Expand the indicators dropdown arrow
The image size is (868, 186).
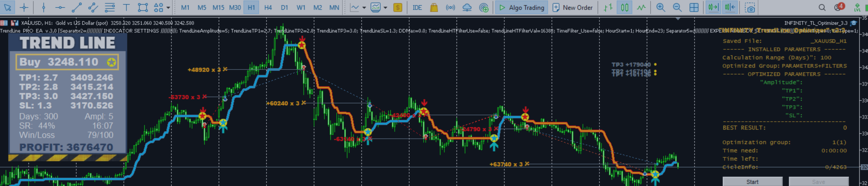coord(385,8)
